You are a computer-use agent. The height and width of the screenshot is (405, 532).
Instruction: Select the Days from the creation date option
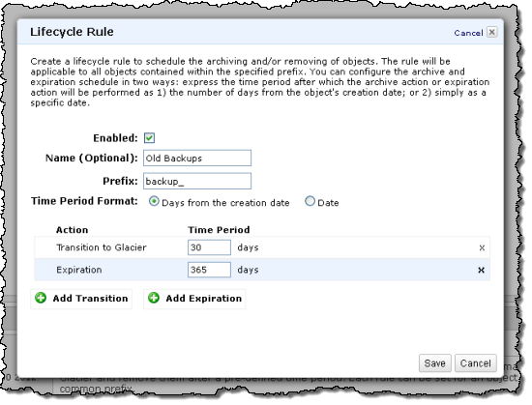[154, 201]
